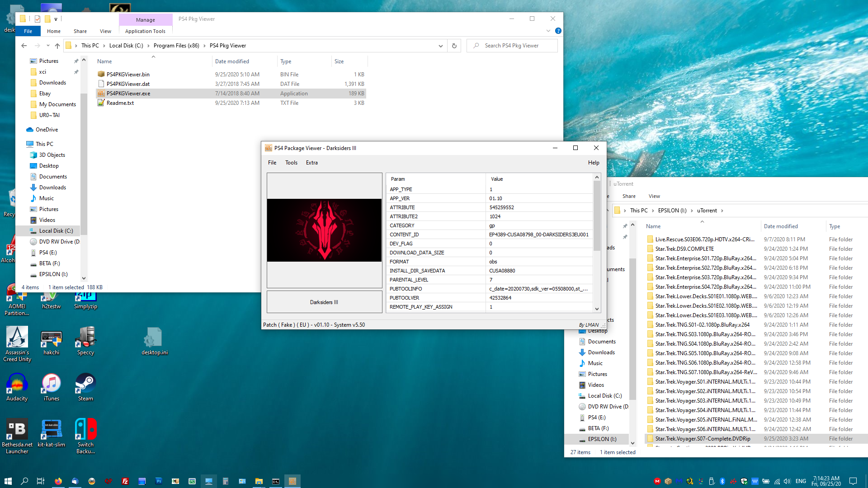Open recent locations dropdown arrow
Viewport: 868px width, 488px height.
pyautogui.click(x=48, y=46)
